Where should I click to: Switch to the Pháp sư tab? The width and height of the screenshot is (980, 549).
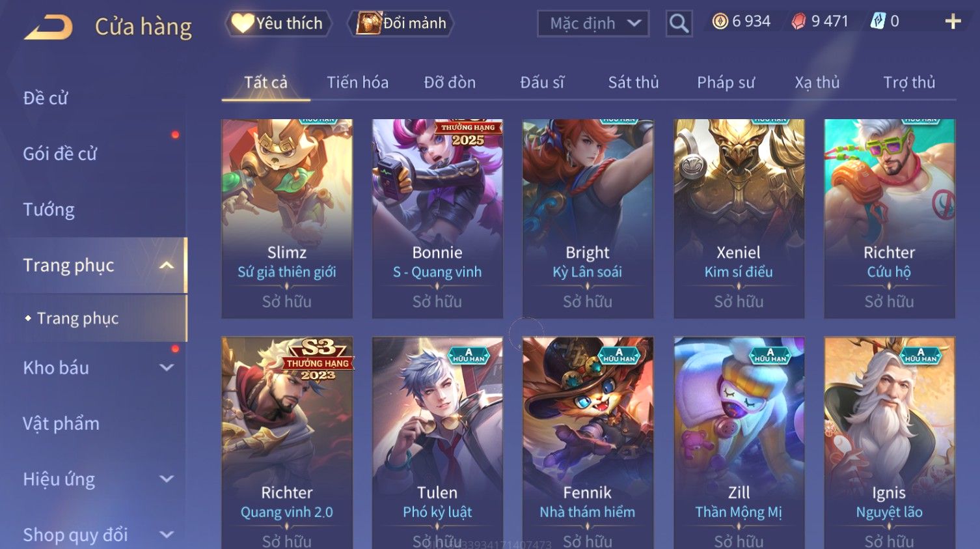(x=726, y=83)
